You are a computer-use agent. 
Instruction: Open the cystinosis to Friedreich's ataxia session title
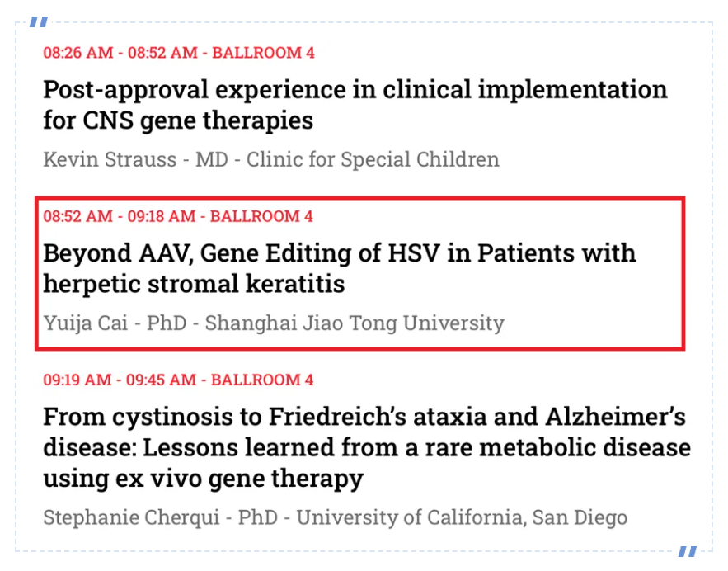[x=366, y=447]
